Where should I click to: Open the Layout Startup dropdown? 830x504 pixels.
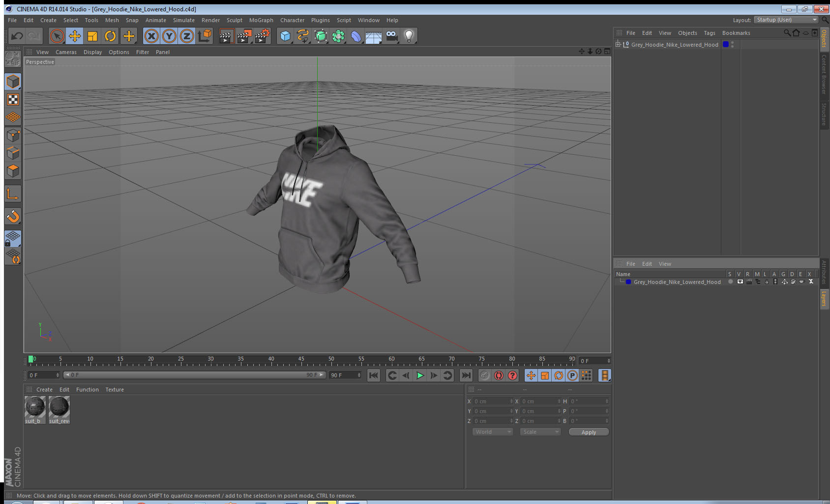pyautogui.click(x=786, y=20)
